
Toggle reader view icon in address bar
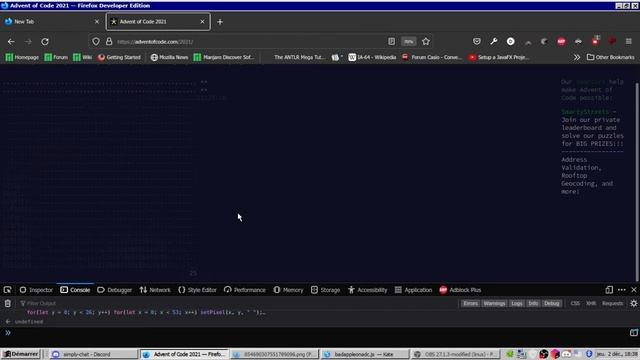click(x=391, y=42)
